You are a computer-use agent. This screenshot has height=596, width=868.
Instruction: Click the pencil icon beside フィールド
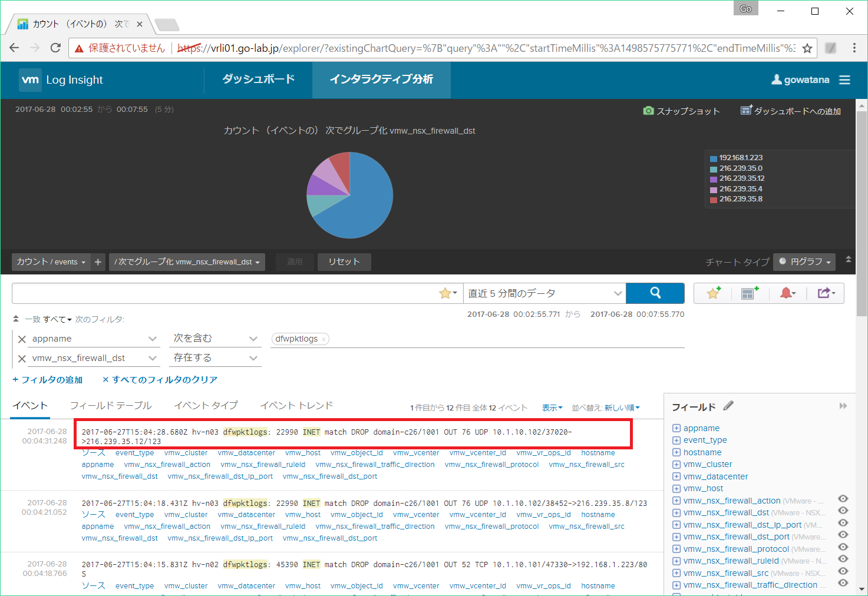[x=728, y=406]
